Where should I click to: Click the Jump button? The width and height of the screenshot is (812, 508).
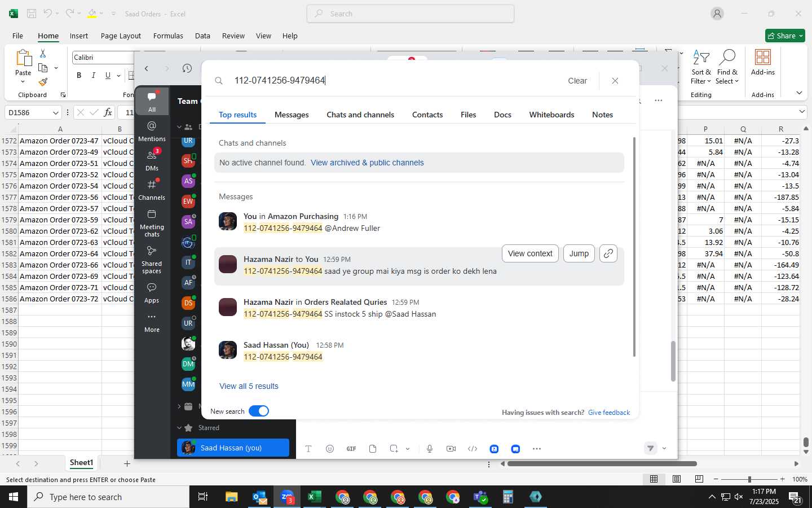579,253
